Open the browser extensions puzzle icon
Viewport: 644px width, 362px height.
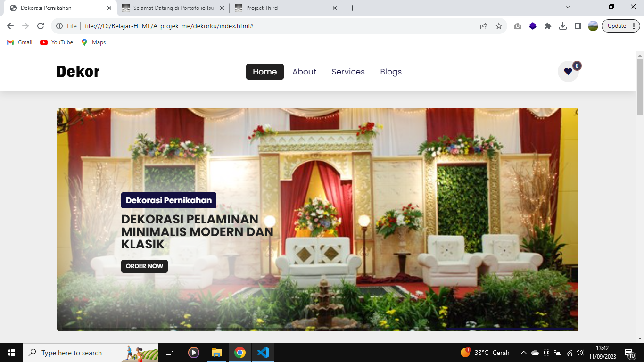tap(548, 26)
